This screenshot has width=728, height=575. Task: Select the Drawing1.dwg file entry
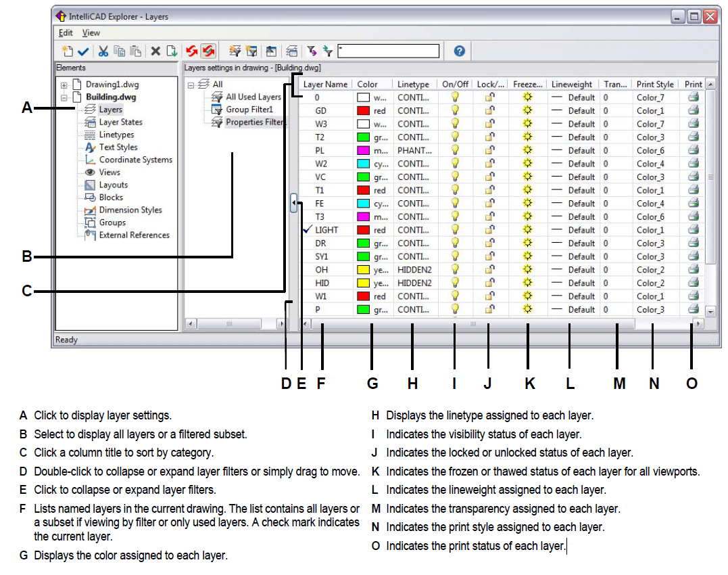coord(112,85)
